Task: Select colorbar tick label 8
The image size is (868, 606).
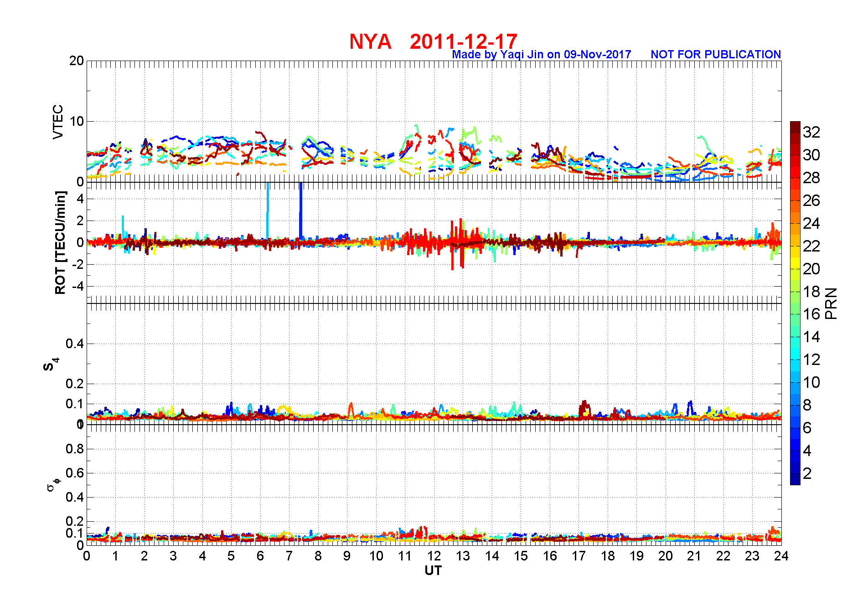Action: coord(807,405)
